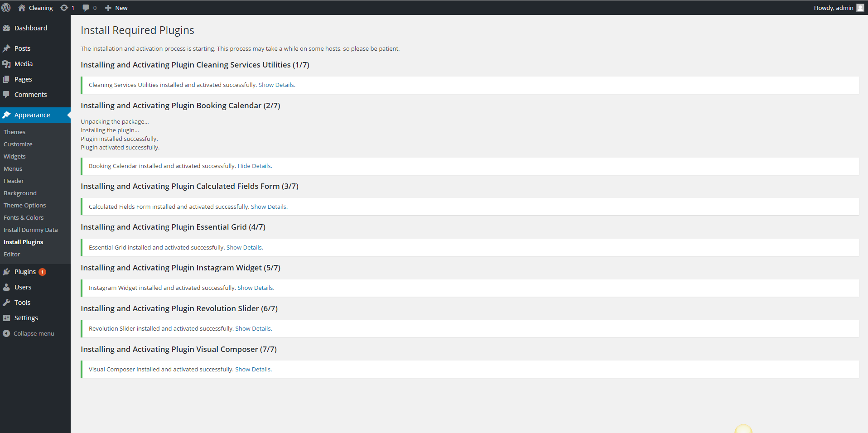Show Details for Calculated Fields Form
The width and height of the screenshot is (868, 433).
pos(269,207)
